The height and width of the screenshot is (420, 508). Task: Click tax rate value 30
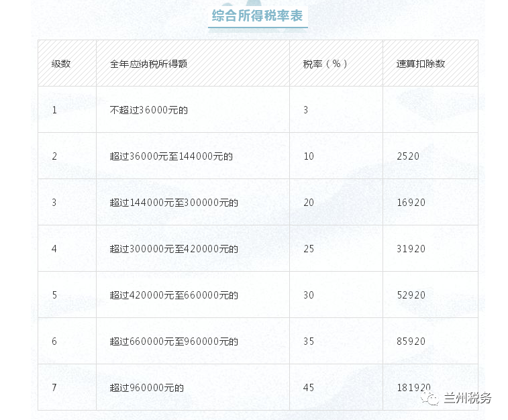[309, 295]
